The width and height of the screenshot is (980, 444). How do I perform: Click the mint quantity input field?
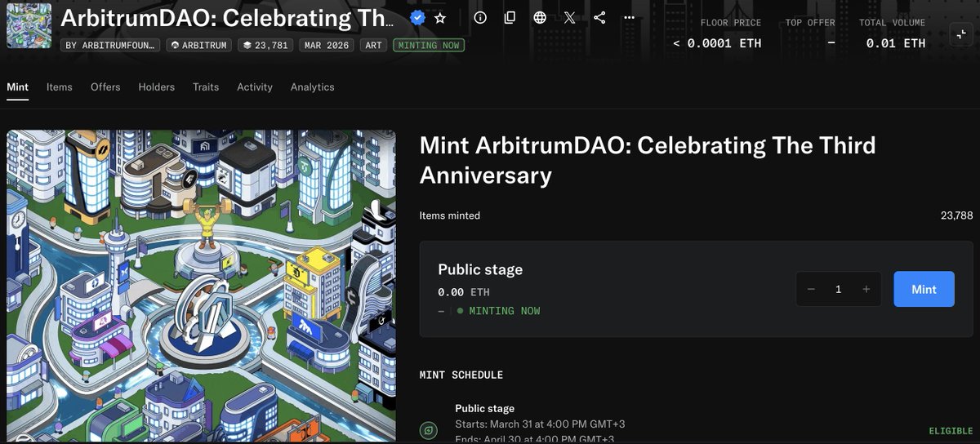click(838, 289)
